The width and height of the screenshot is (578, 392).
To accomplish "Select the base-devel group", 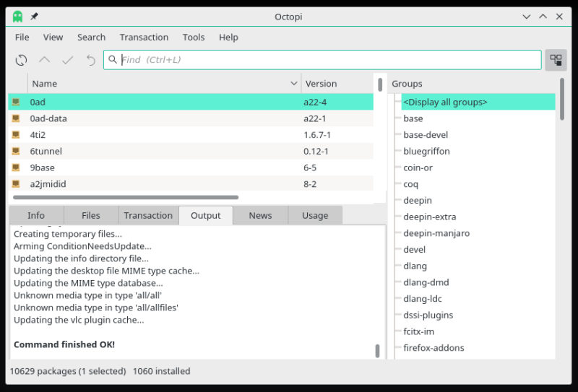I will click(x=426, y=135).
